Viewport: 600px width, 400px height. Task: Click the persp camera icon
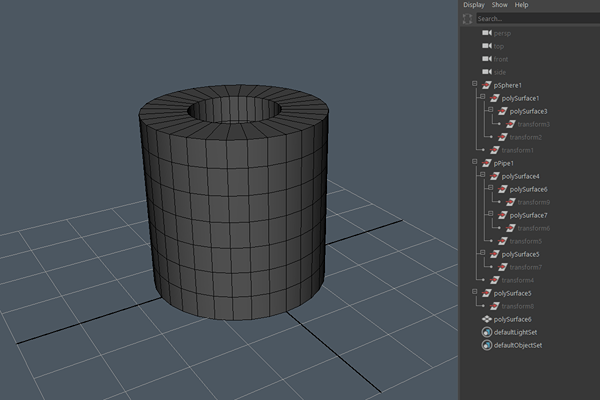pyautogui.click(x=487, y=33)
